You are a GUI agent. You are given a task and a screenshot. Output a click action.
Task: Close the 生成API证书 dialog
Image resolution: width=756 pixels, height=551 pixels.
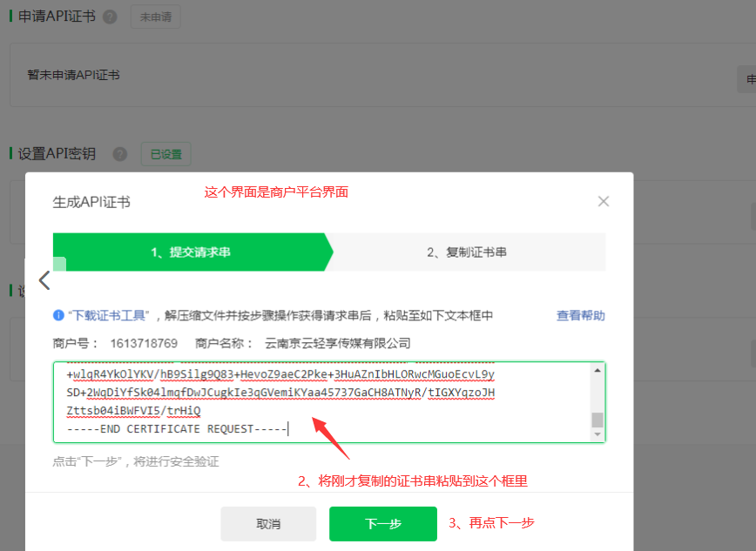click(x=604, y=201)
